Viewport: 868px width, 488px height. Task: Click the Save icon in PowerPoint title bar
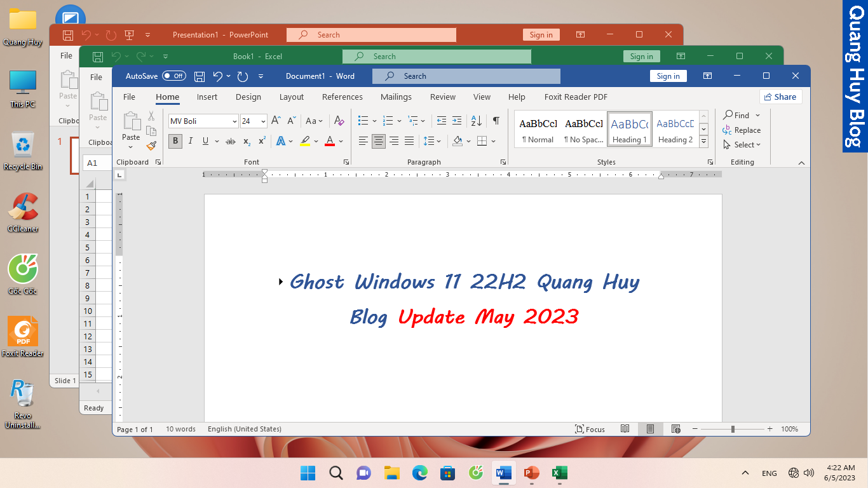tap(68, 35)
